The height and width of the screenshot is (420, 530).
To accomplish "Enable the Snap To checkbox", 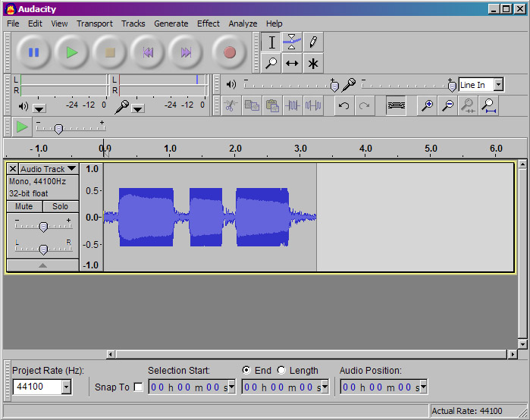I will [138, 387].
